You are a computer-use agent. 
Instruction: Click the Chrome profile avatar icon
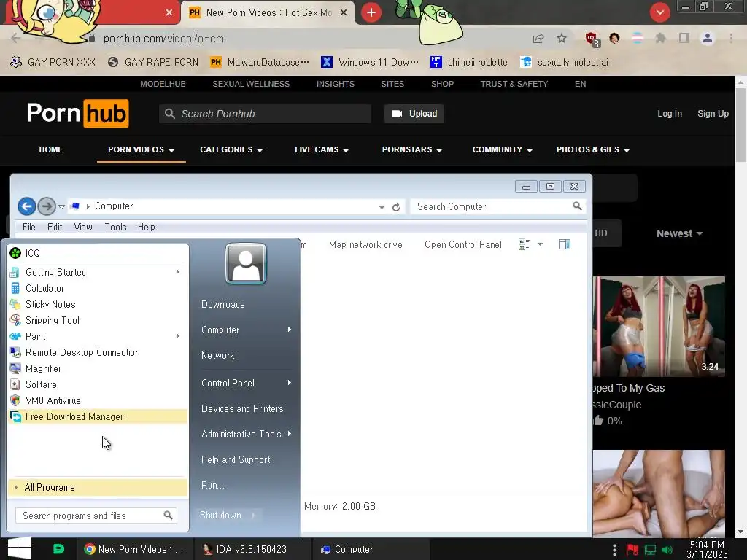coord(708,38)
